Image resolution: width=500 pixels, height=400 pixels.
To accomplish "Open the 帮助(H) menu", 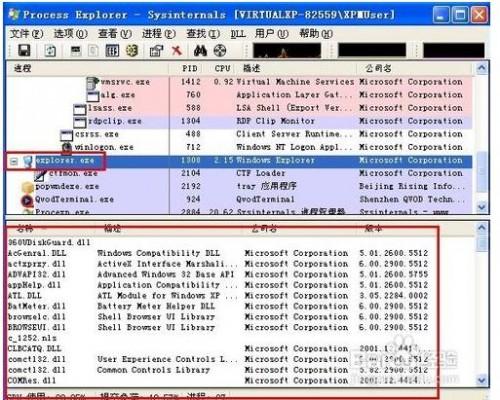I will pos(316,34).
